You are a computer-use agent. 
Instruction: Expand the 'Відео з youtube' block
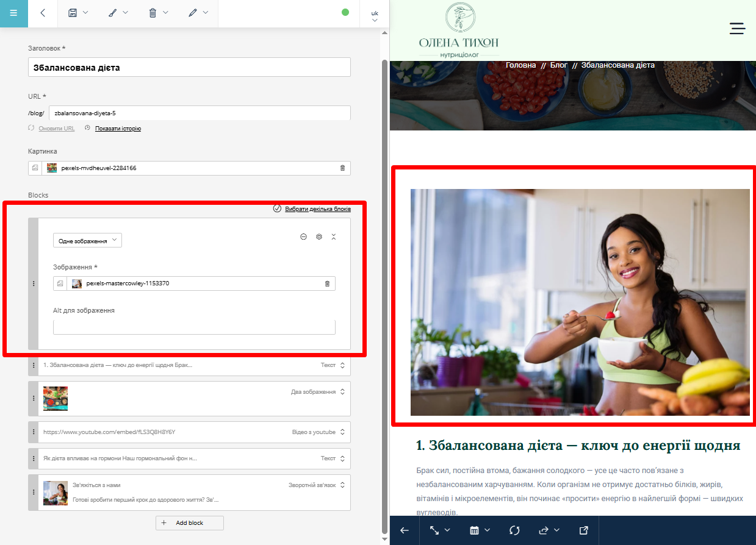(x=342, y=432)
